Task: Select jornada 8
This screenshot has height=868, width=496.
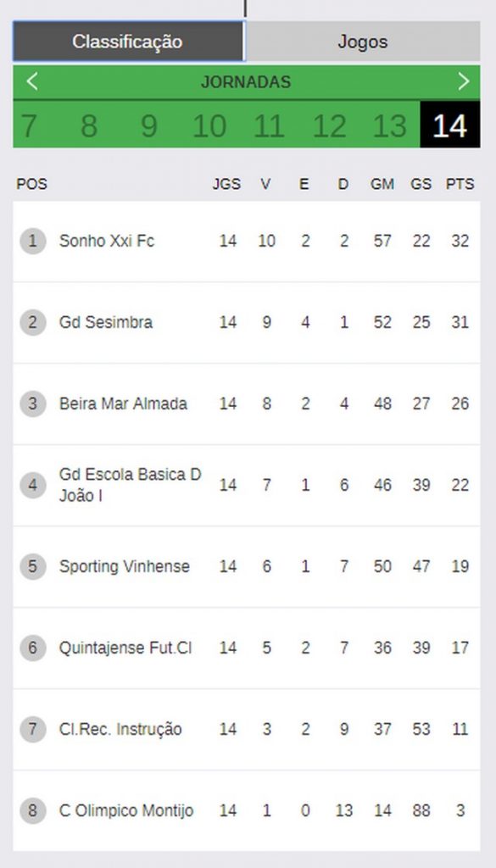Action: (89, 125)
